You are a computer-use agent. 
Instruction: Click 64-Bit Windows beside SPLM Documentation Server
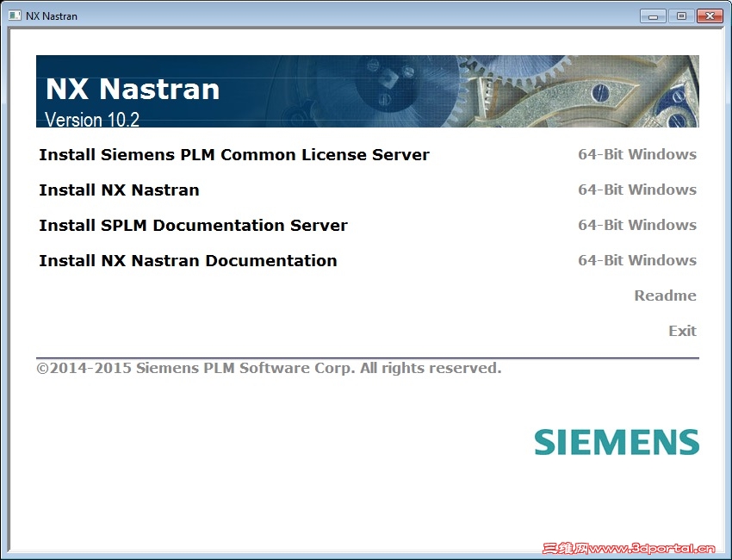tap(637, 225)
